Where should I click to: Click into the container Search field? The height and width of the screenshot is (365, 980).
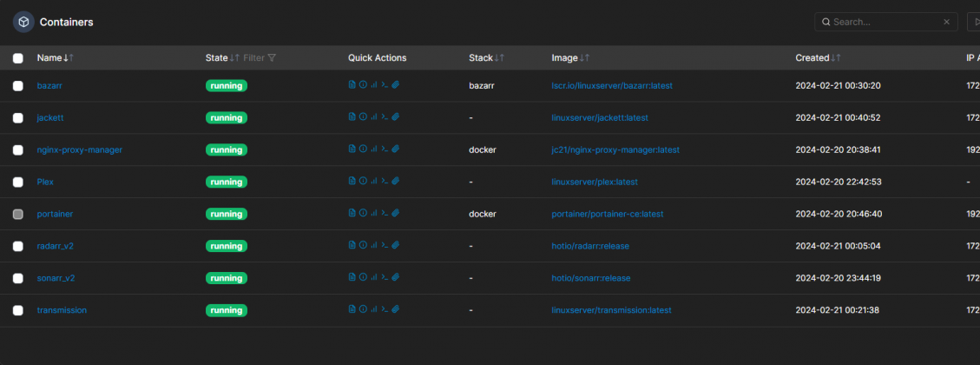pyautogui.click(x=885, y=22)
